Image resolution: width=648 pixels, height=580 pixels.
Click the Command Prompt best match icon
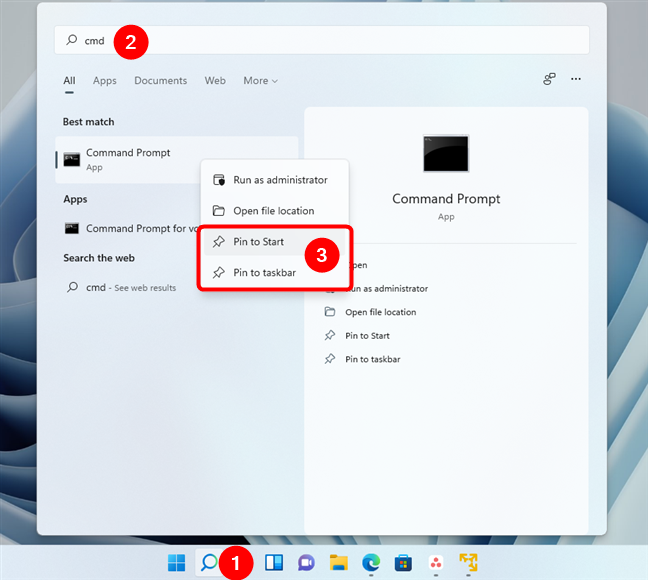[x=71, y=160]
